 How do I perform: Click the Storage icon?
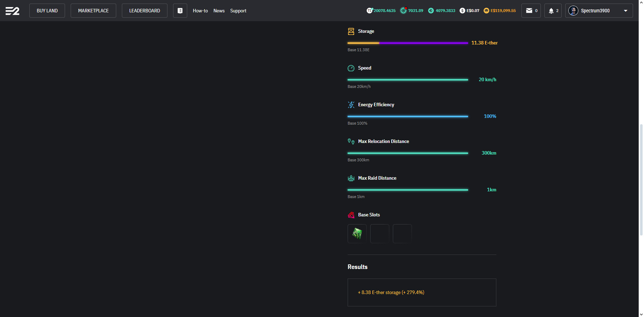click(351, 31)
